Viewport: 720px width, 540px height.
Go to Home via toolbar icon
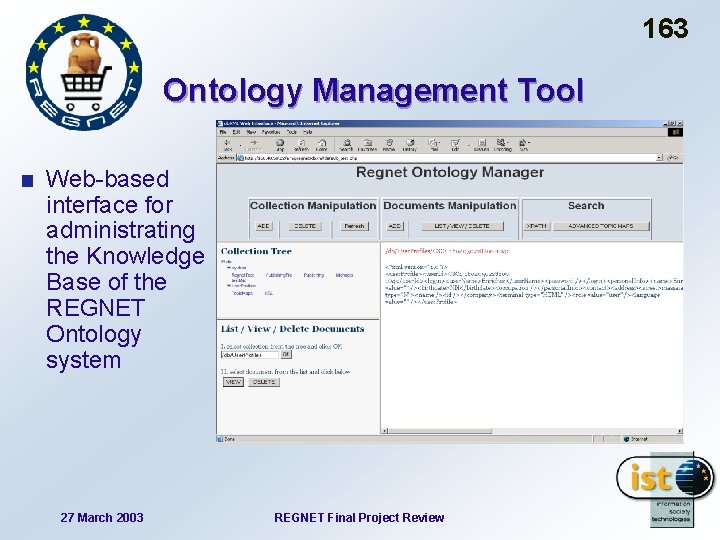pyautogui.click(x=322, y=144)
